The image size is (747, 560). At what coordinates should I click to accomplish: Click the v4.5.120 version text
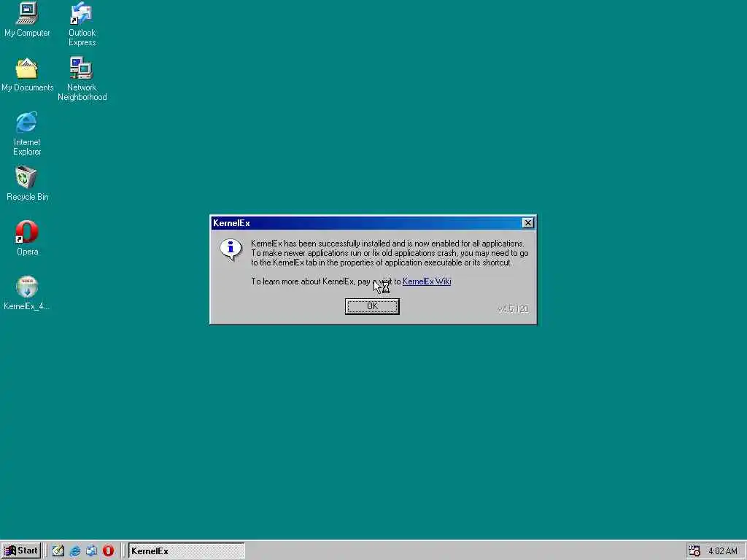513,309
